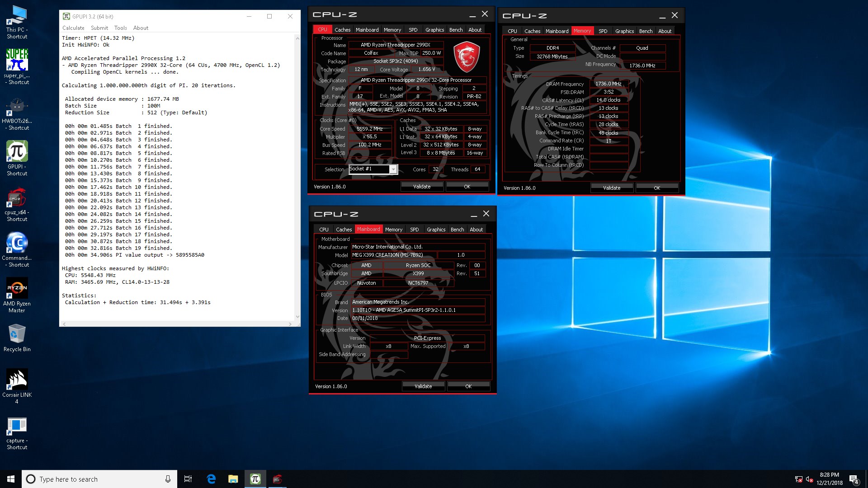
Task: Click the GPUPI horizontal scrollbar
Action: click(177, 324)
